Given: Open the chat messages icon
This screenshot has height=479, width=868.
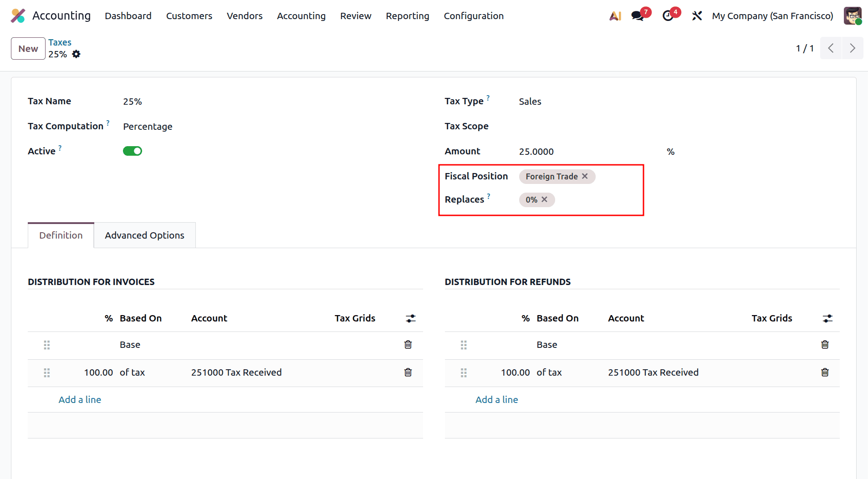Looking at the screenshot, I should pos(638,16).
